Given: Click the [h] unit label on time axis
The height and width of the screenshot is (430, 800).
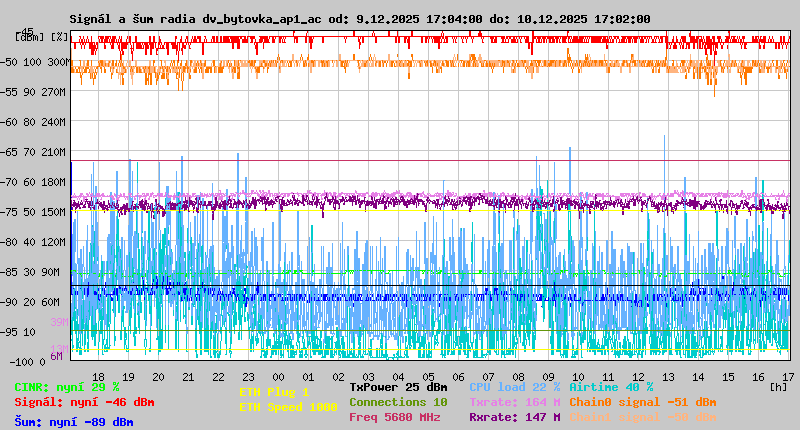Looking at the screenshot, I should click(x=778, y=386).
